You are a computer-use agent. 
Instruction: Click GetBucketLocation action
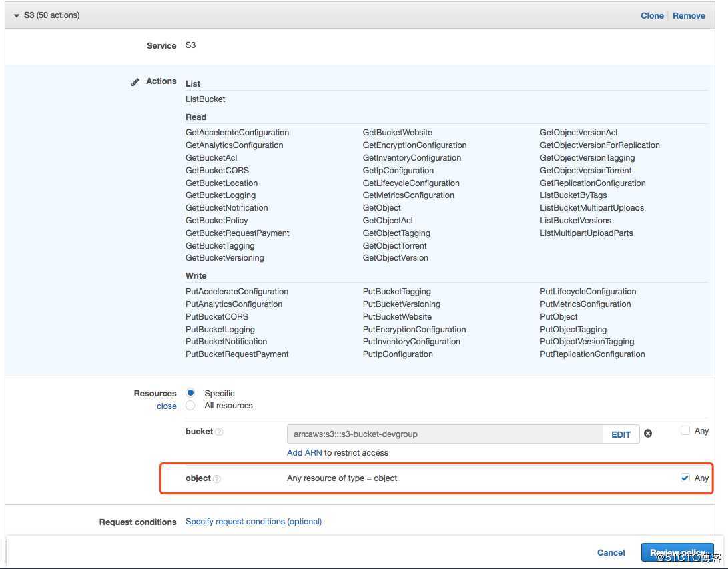[222, 183]
